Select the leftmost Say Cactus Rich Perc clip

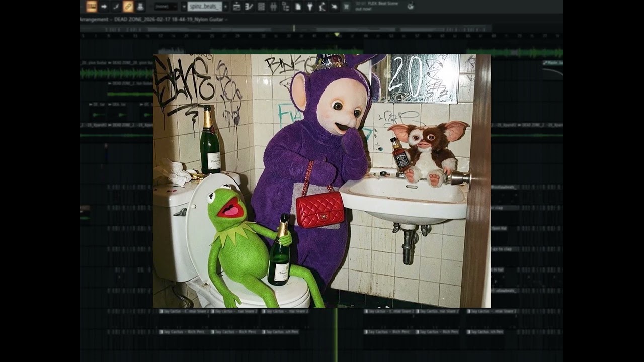click(184, 332)
